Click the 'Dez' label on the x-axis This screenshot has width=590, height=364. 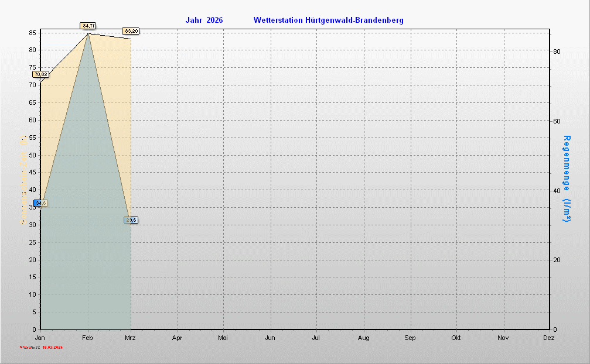point(549,338)
